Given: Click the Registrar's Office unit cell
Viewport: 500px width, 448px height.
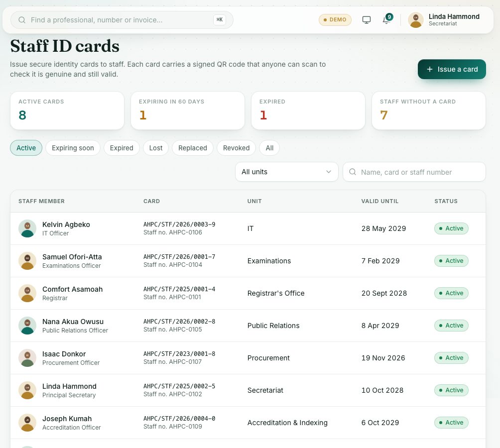Looking at the screenshot, I should pos(276,293).
